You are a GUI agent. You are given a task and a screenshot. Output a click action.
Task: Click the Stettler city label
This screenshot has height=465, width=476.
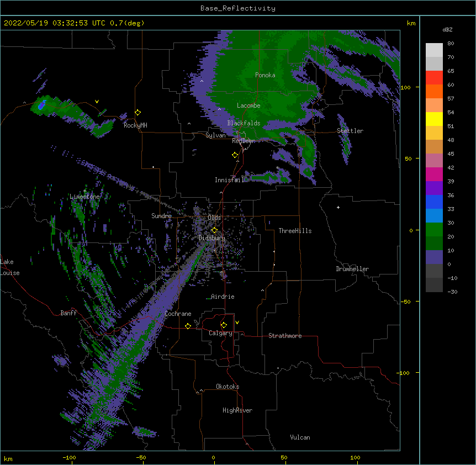pyautogui.click(x=350, y=131)
